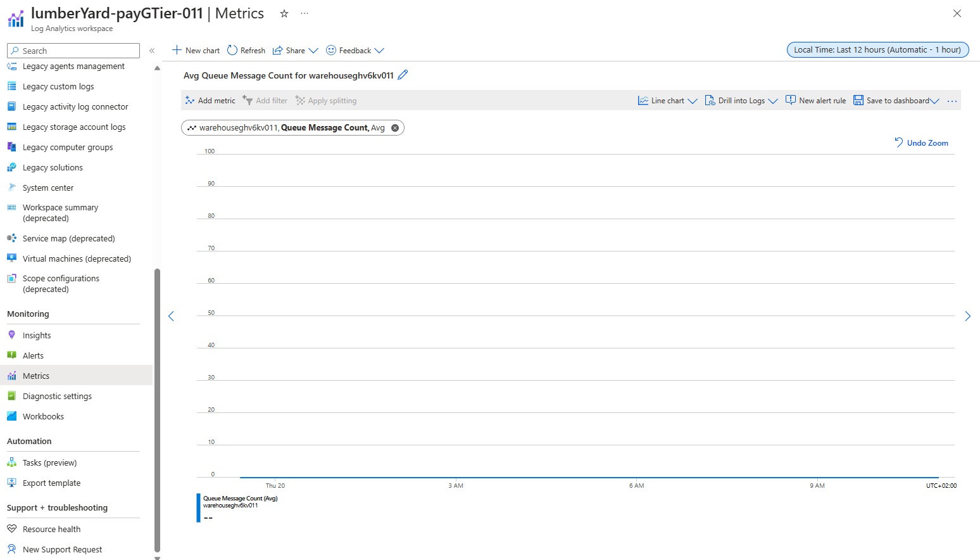Shift chart time range backward arrow
The width and height of the screenshot is (980, 560).
[171, 316]
